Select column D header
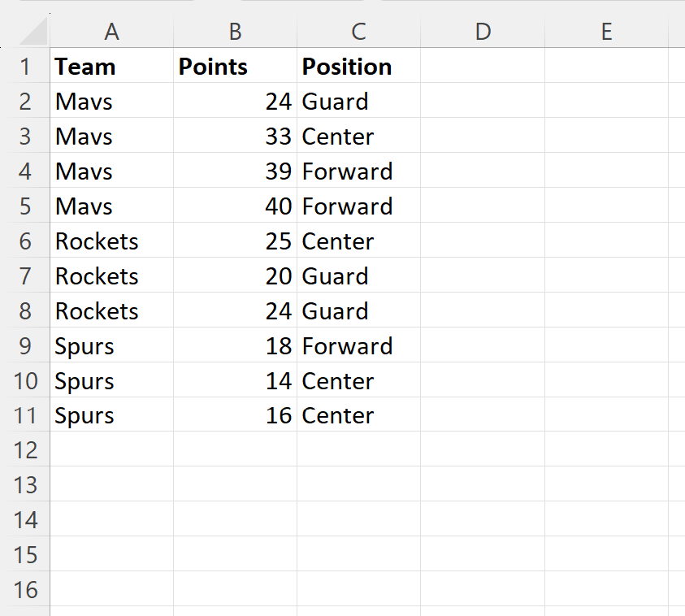685x616 pixels. pos(483,32)
